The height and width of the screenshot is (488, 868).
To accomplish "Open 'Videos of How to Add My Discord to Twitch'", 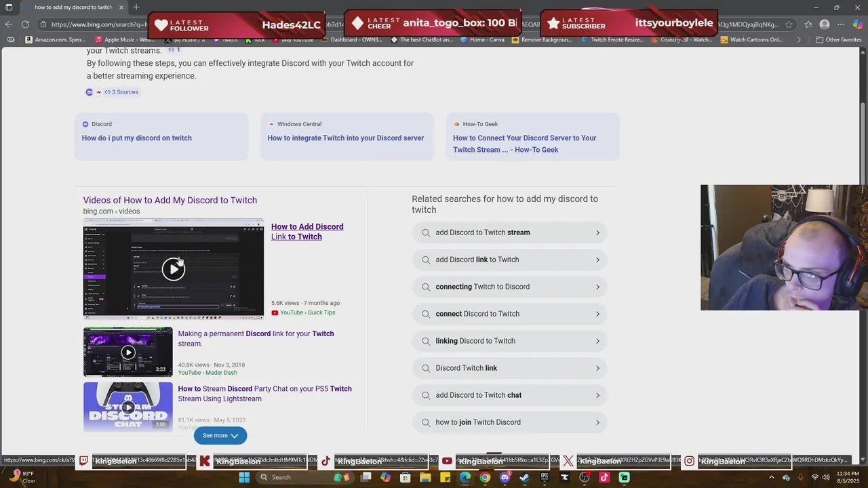I will coord(170,200).
